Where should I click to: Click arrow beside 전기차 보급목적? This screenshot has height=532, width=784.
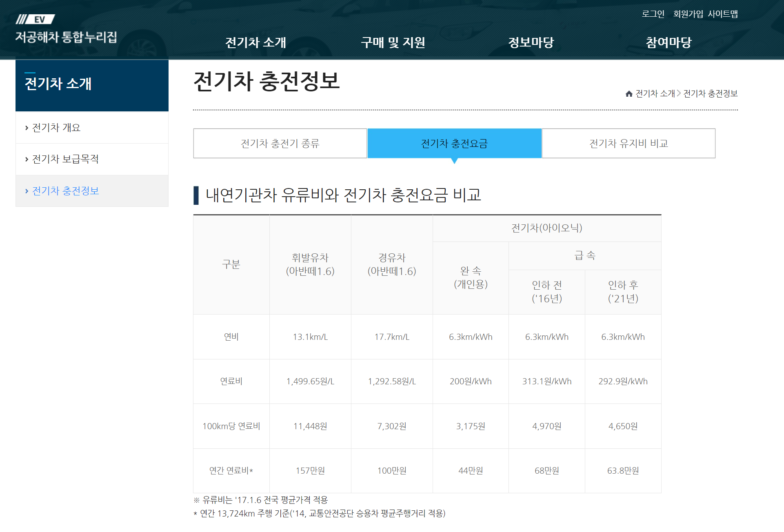point(27,160)
